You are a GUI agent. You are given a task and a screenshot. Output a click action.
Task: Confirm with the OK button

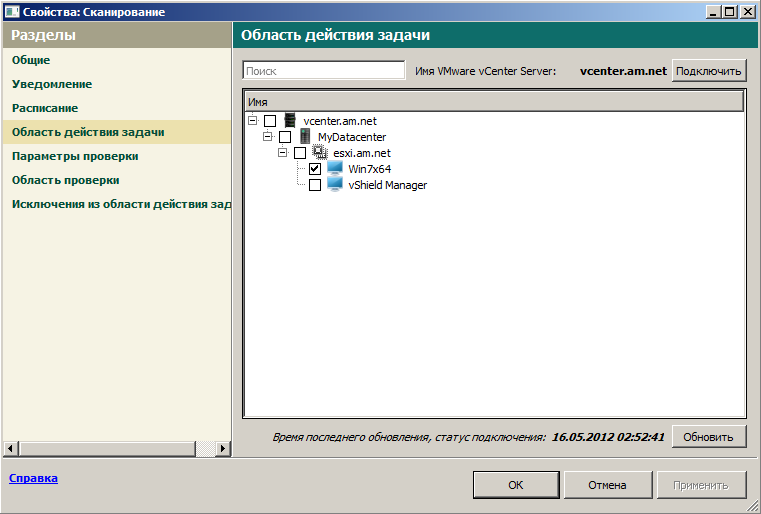pos(516,484)
